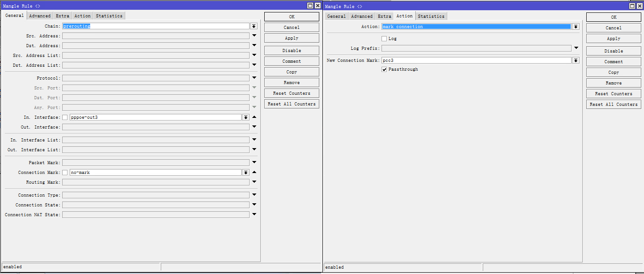Image resolution: width=644 pixels, height=274 pixels.
Task: Open the New Connection Mark dropdown
Action: (576, 60)
